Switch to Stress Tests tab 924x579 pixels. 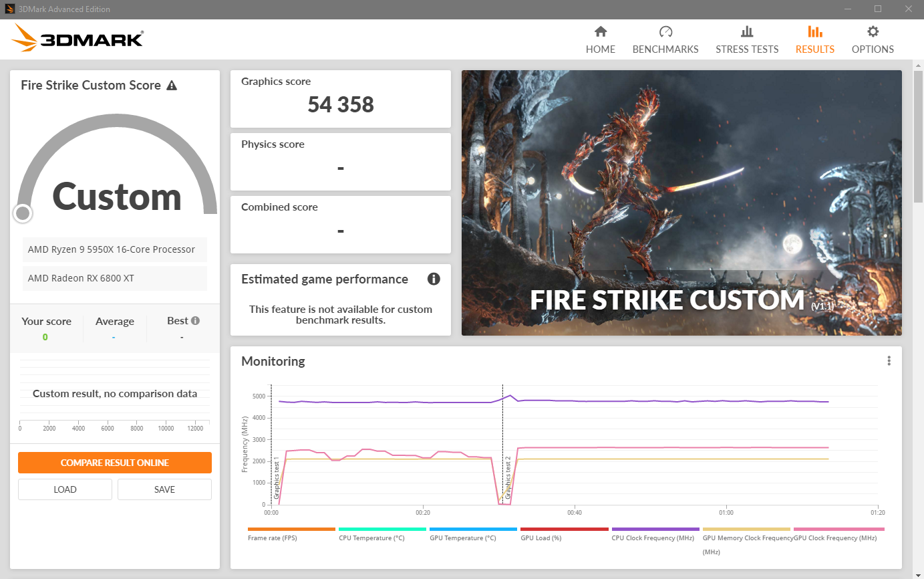747,39
